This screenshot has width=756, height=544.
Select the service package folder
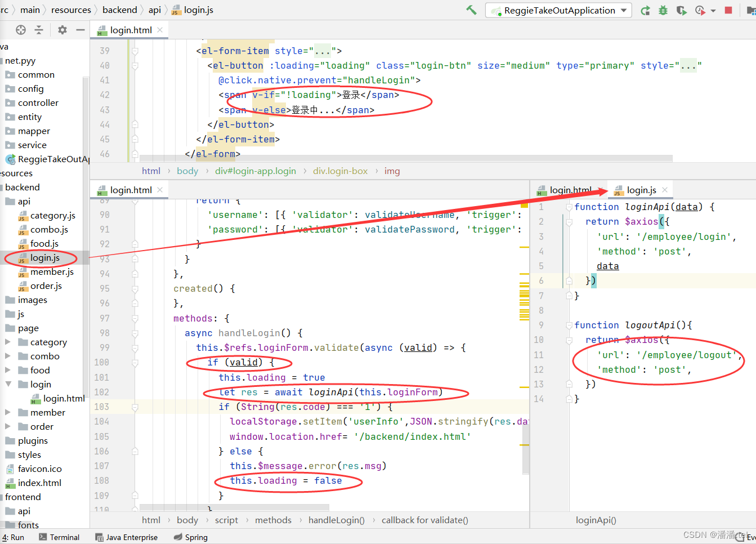tap(26, 145)
